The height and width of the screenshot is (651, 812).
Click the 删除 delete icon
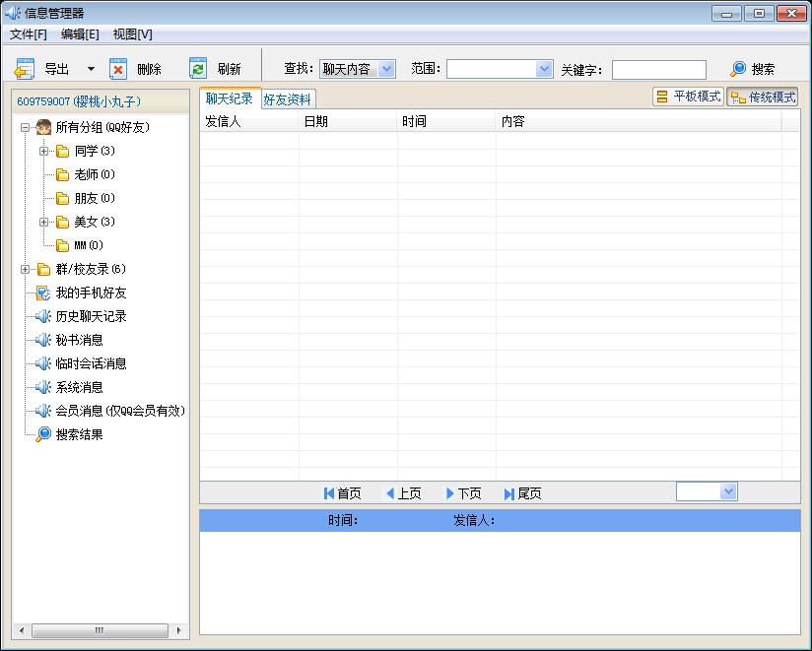(x=118, y=69)
